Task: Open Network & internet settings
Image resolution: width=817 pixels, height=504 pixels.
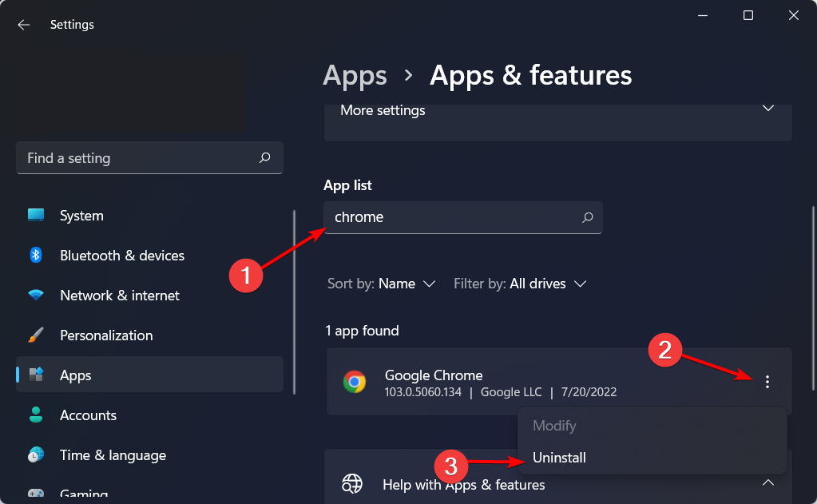Action: point(149,295)
